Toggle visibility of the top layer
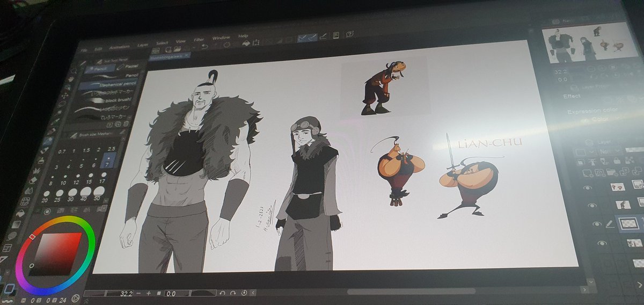Viewport: 644px width, 305px height. click(589, 188)
